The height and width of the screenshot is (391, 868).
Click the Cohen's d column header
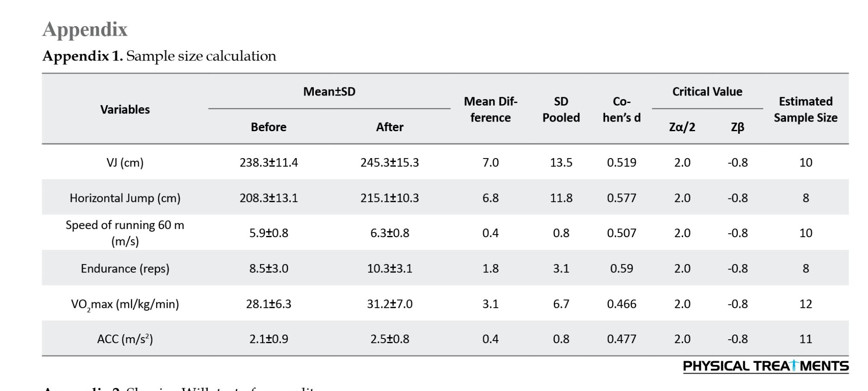pos(621,109)
